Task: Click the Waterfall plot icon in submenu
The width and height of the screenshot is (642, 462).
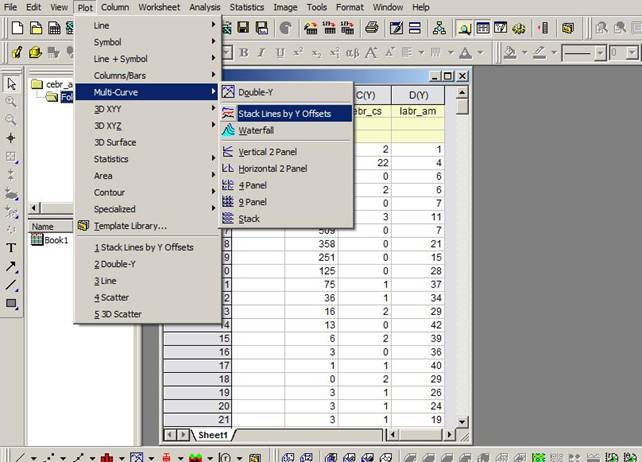Action: [228, 130]
